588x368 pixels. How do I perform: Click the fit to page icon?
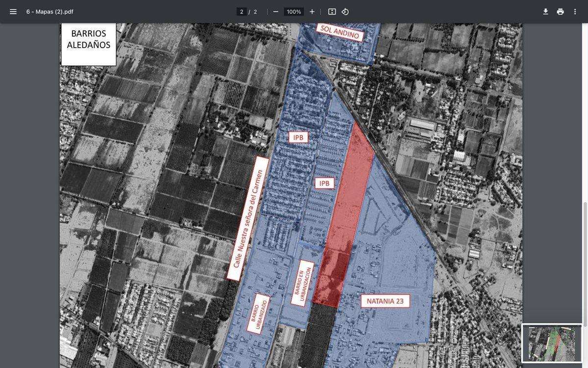point(332,12)
